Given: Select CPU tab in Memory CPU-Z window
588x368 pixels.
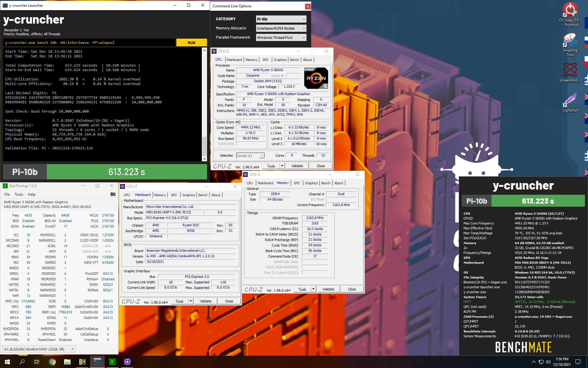Looking at the screenshot, I should 250,183.
